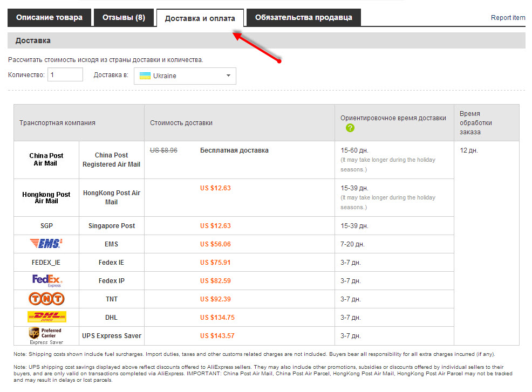This screenshot has width=532, height=392.
Task: Click the EMS carrier logo
Action: tap(46, 244)
